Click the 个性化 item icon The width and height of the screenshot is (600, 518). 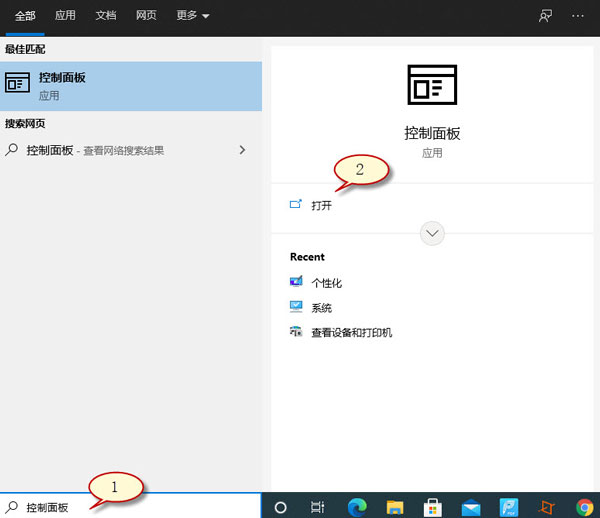[x=296, y=282]
